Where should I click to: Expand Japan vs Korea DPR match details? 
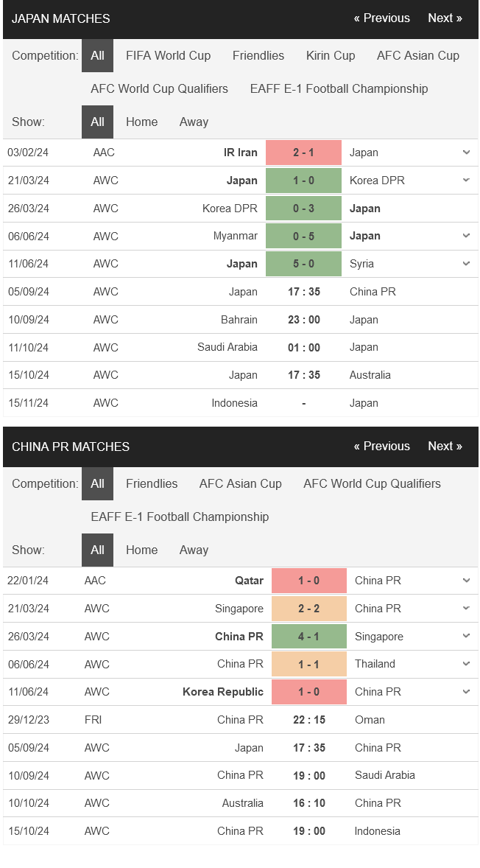click(x=466, y=181)
